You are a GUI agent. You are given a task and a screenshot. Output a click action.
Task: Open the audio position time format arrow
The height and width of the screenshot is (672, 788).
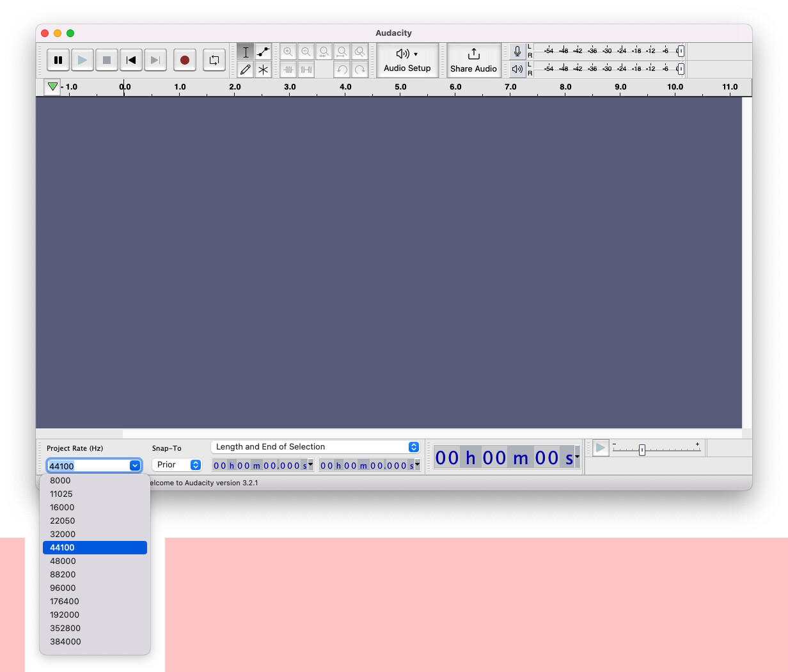tap(577, 457)
